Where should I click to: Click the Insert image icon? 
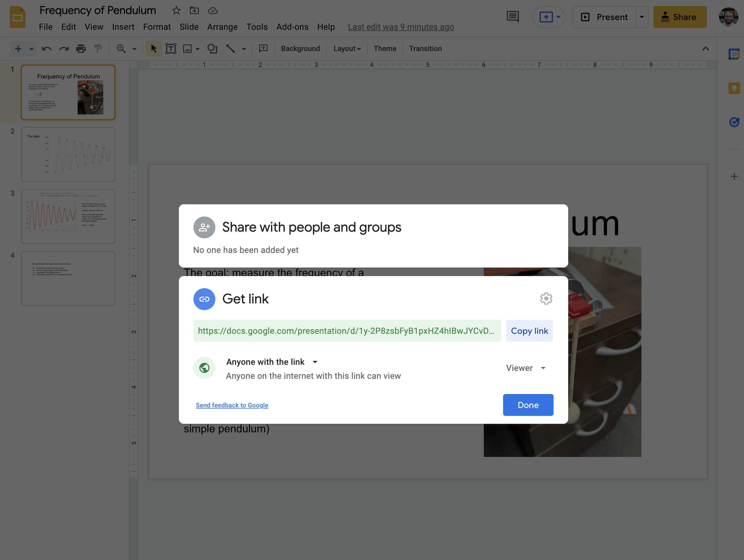pos(187,49)
